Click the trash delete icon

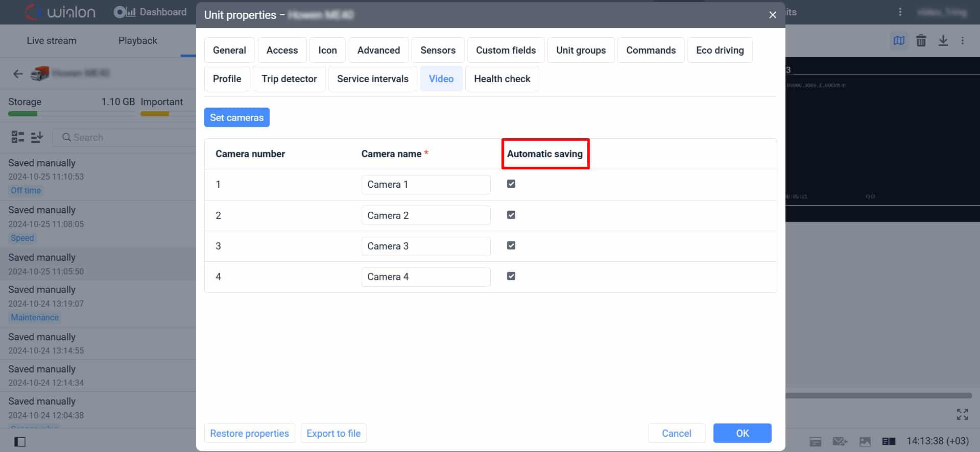(921, 41)
